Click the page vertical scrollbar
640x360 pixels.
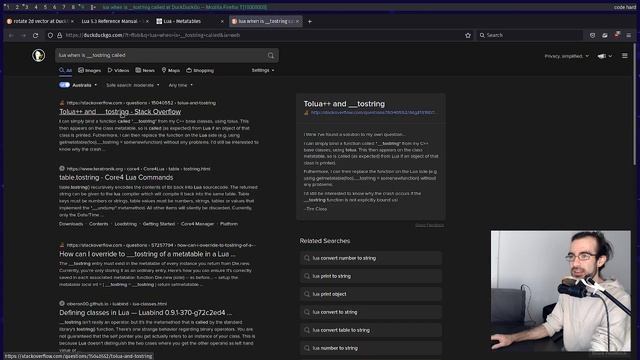point(635,104)
